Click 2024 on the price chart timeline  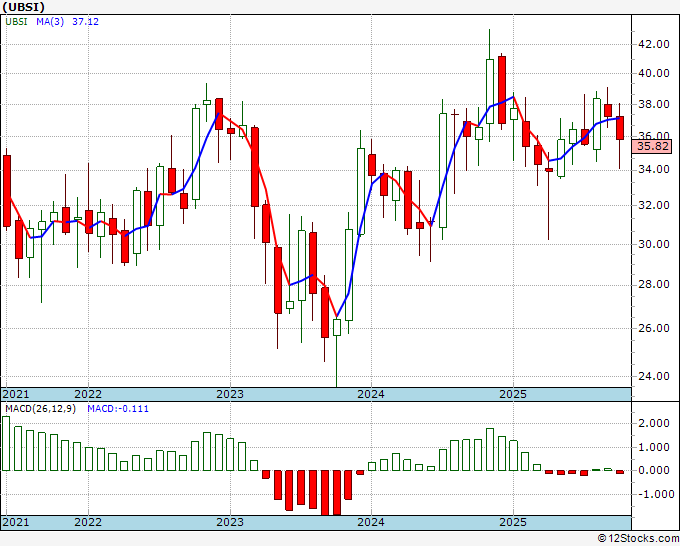[x=371, y=394]
